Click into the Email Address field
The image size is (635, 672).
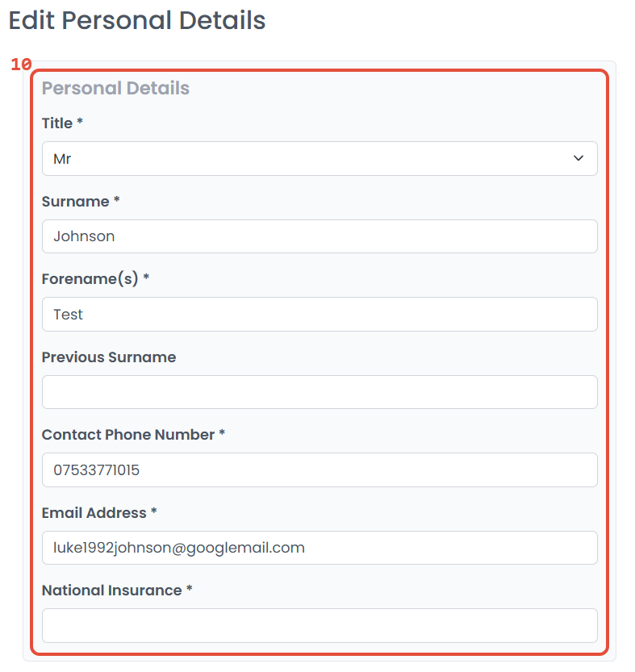coord(319,548)
